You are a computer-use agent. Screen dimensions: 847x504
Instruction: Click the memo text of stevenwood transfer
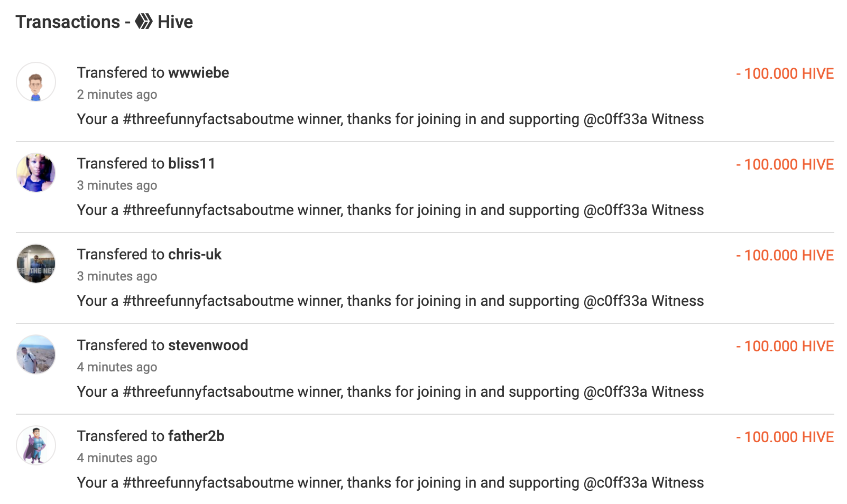pos(390,392)
